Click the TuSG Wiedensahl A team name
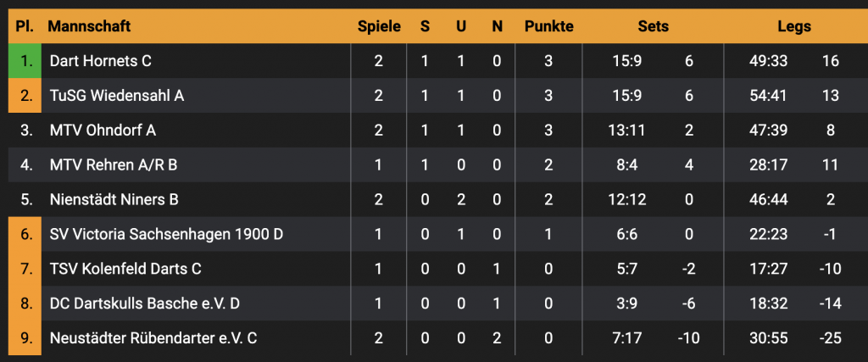The height and width of the screenshot is (362, 868). 116,96
